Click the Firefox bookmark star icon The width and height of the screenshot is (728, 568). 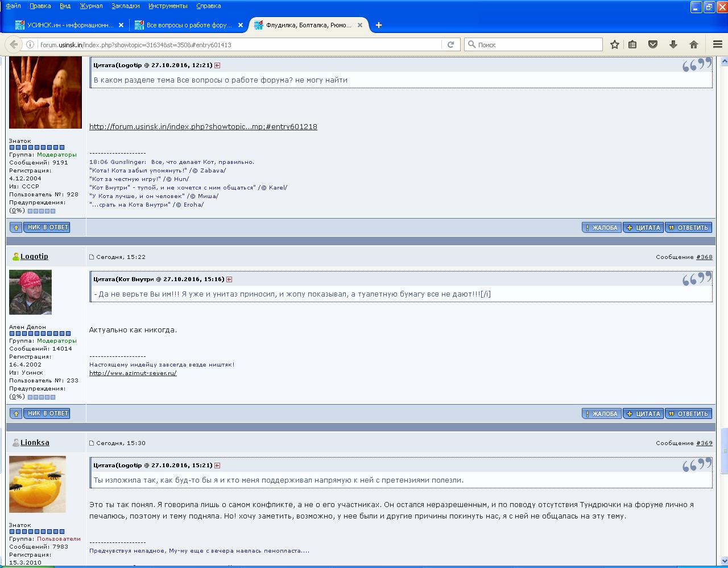tap(614, 44)
